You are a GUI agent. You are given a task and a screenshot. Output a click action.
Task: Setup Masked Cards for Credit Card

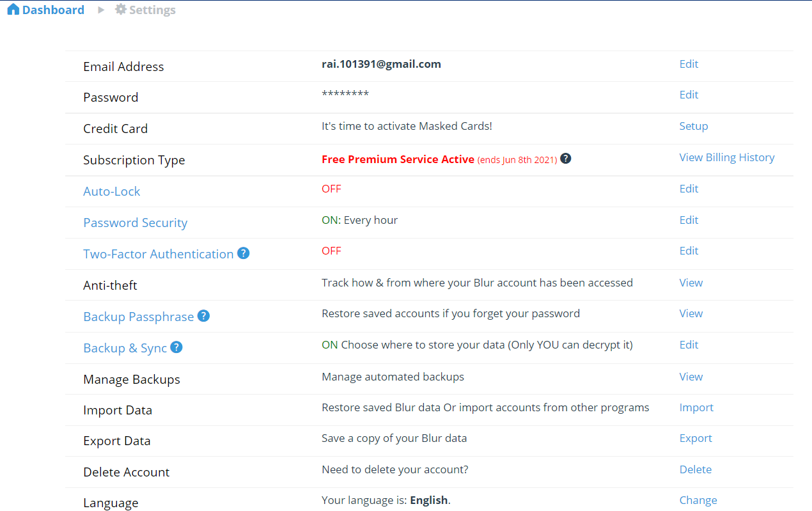[x=694, y=126]
